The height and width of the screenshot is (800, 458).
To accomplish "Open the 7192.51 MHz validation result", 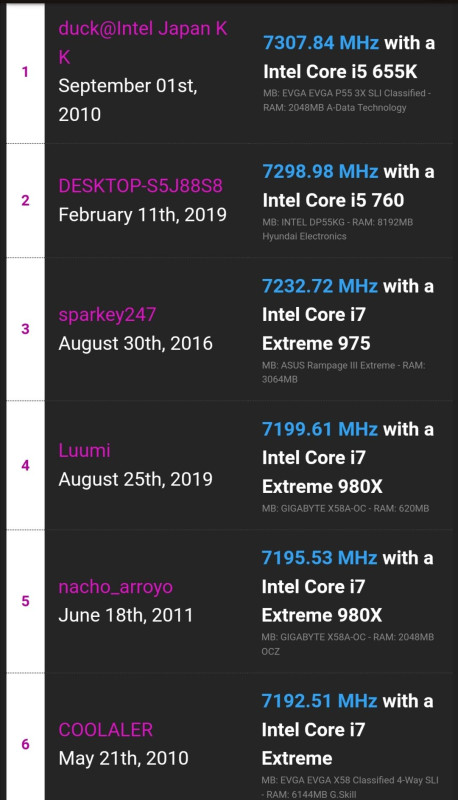I will pyautogui.click(x=319, y=701).
